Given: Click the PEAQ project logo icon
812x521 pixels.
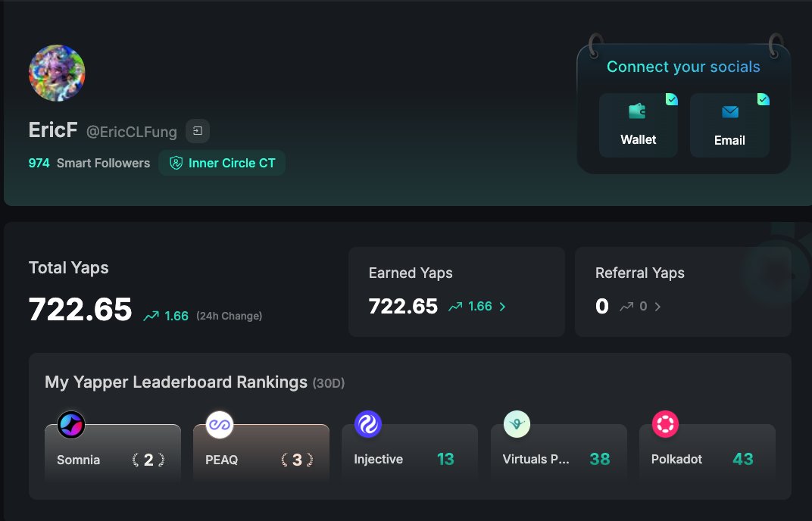Looking at the screenshot, I should tap(220, 425).
